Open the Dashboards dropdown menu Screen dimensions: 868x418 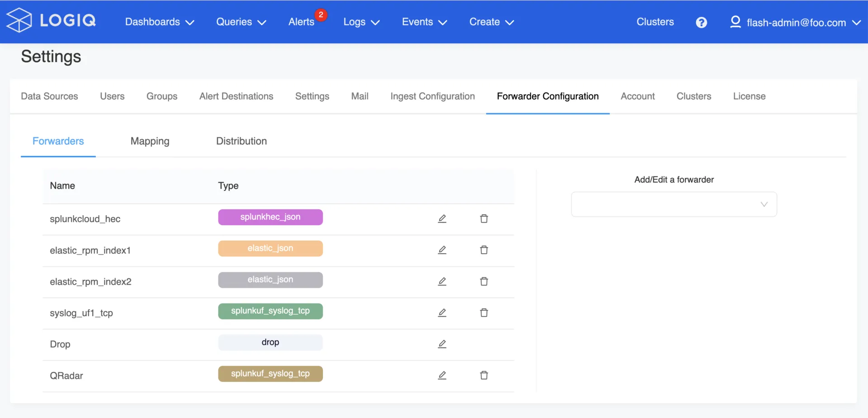[160, 22]
